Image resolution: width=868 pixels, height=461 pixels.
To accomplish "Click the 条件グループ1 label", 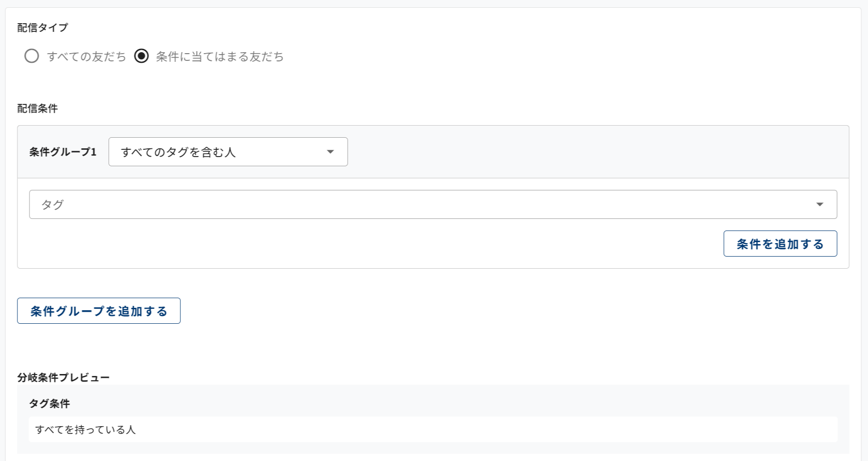I will coord(63,152).
